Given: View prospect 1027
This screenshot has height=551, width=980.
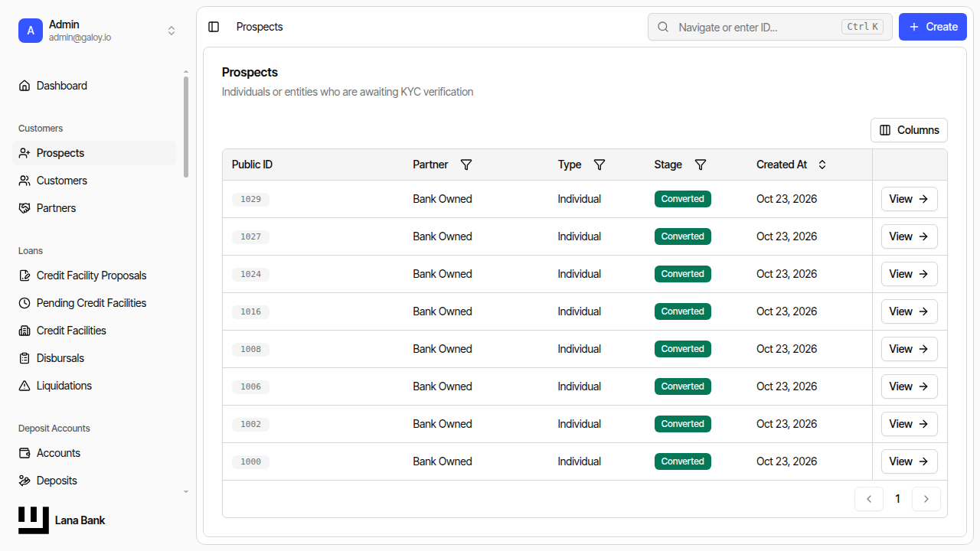Looking at the screenshot, I should click(x=909, y=236).
